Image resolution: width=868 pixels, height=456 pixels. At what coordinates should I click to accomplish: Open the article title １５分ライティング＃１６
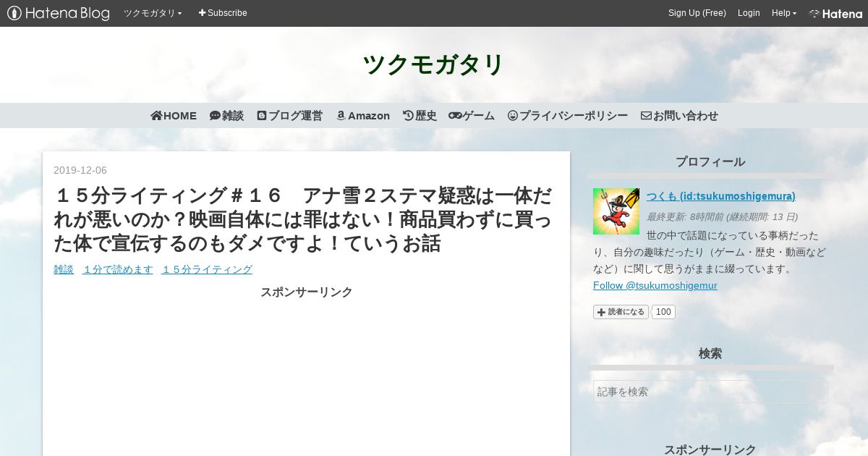coord(302,219)
